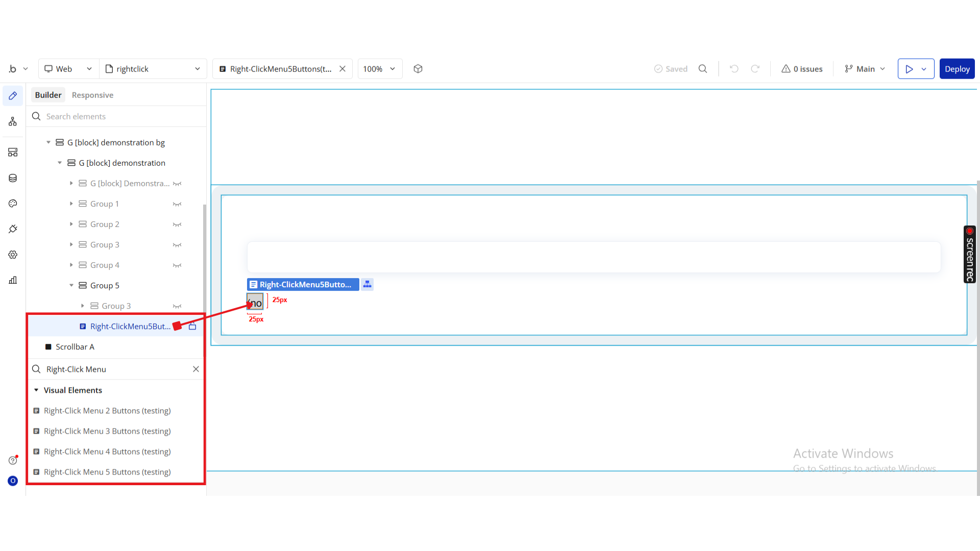Open the Plugins icon in sidebar

pyautogui.click(x=13, y=229)
